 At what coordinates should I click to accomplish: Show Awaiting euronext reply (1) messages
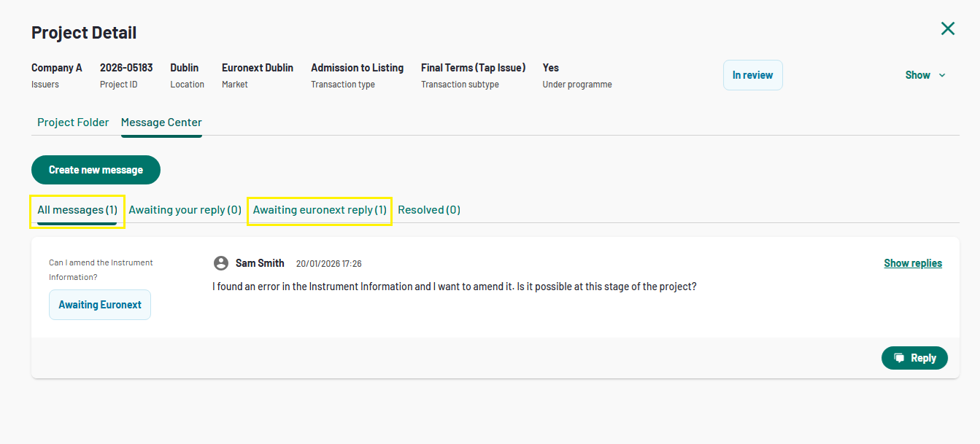point(320,210)
